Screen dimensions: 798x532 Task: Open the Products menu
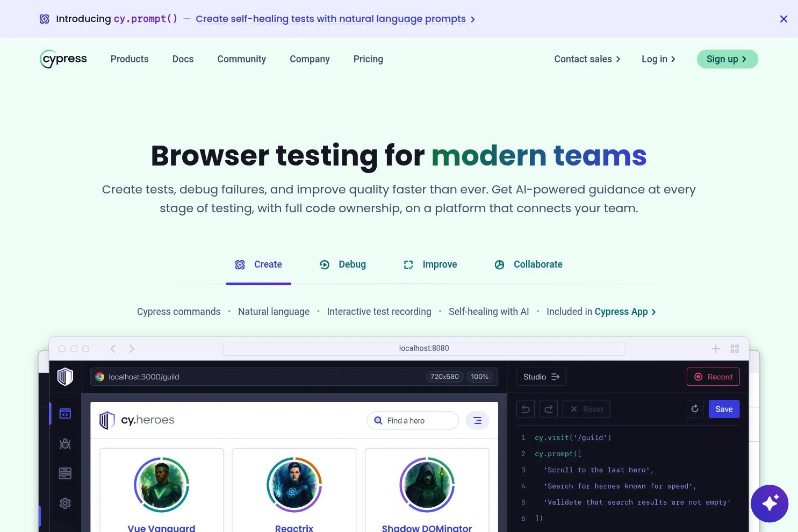pyautogui.click(x=130, y=59)
